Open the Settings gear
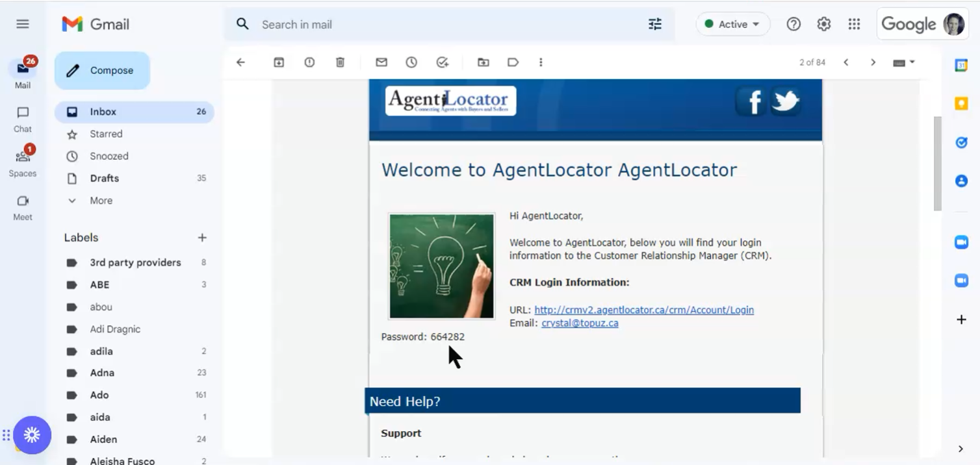 (824, 24)
